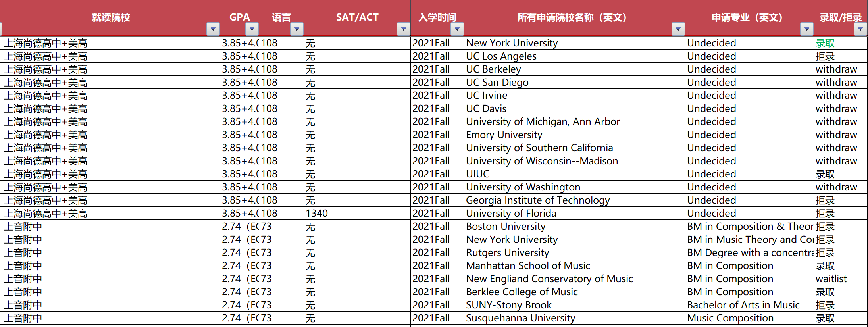Screen dimensions: 868x327
Task: Click the 2.74 GPA cell for SUNY-Stony Brook
Action: (240, 305)
